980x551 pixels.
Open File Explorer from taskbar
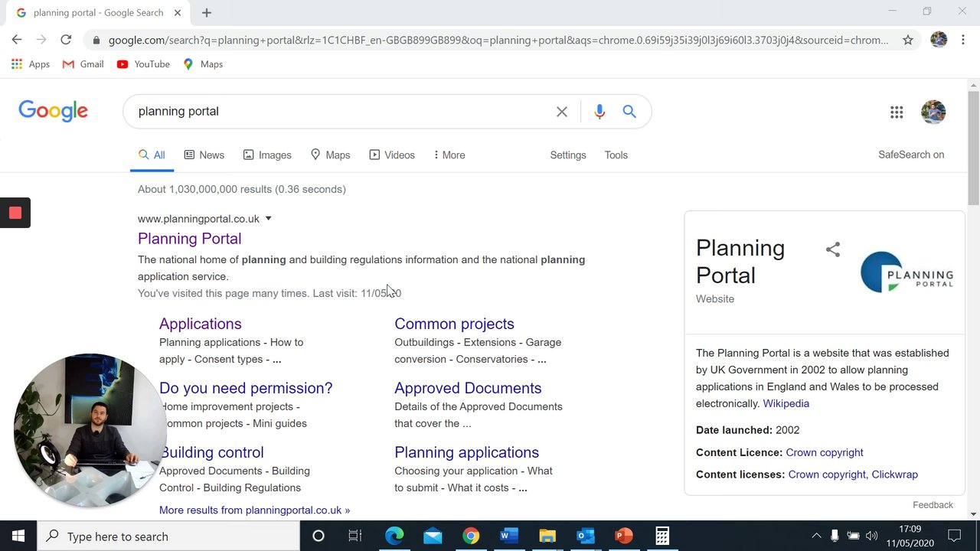point(547,536)
